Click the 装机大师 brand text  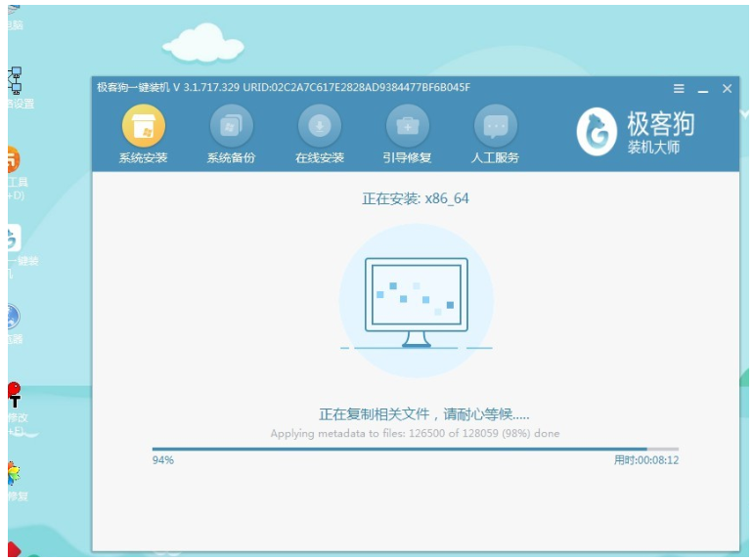pos(653,148)
